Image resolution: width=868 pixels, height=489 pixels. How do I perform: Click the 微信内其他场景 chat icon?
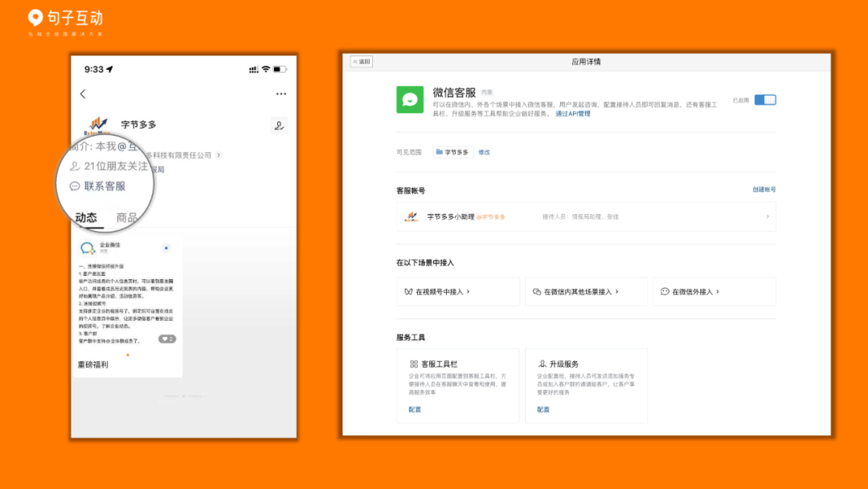click(x=536, y=292)
